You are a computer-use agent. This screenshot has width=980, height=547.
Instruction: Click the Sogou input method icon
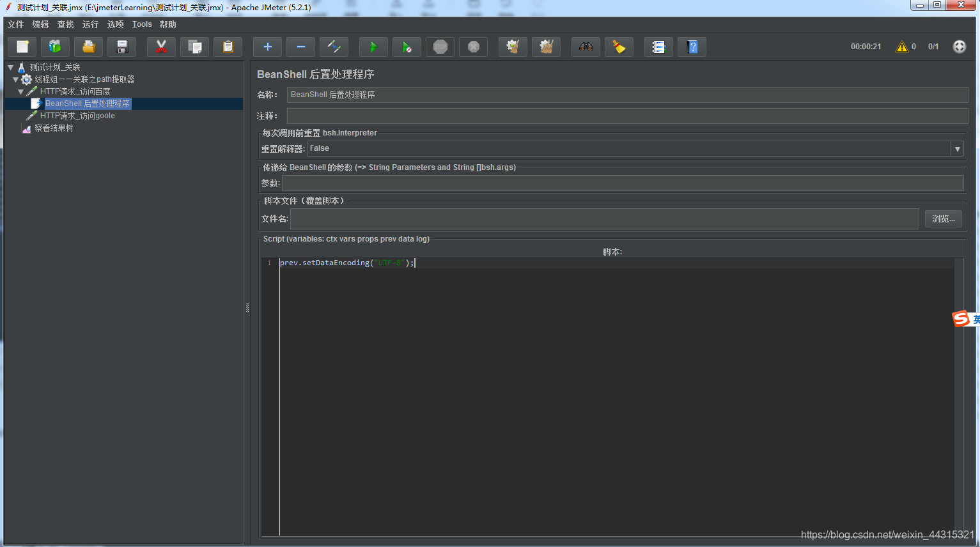(961, 318)
